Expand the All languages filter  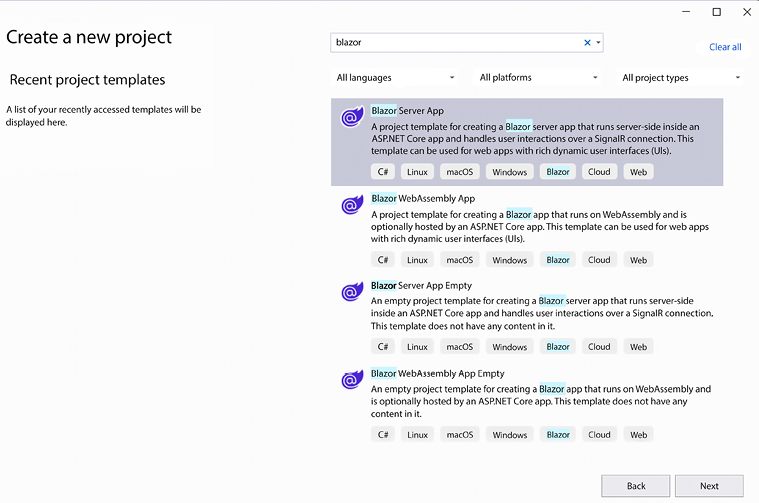click(x=395, y=77)
